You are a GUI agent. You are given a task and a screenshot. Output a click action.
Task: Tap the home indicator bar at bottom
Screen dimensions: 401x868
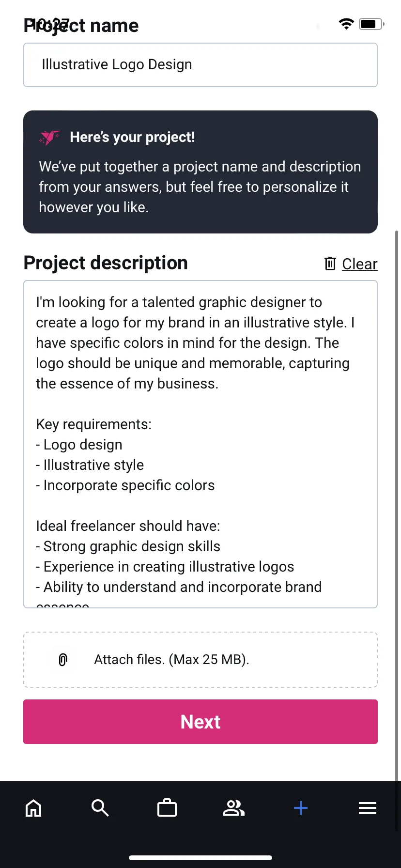click(x=200, y=858)
